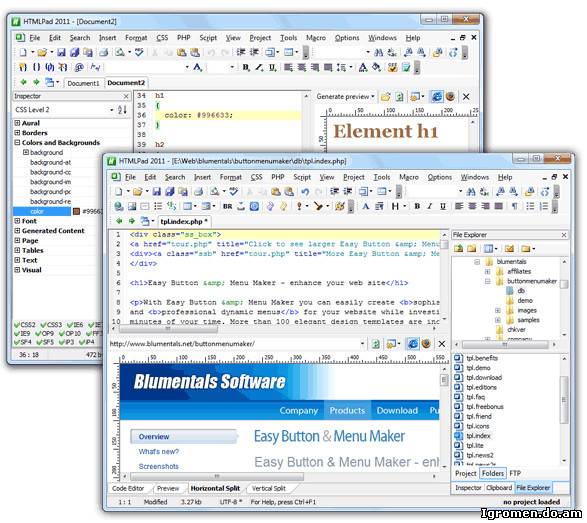Insert line break with BR icon
The height and width of the screenshot is (523, 587).
pos(227,206)
